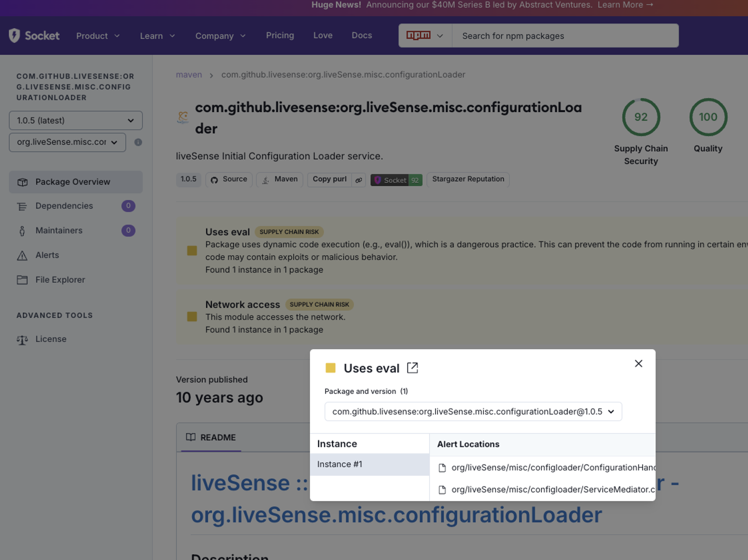Select the README tab
The image size is (748, 560).
point(211,438)
